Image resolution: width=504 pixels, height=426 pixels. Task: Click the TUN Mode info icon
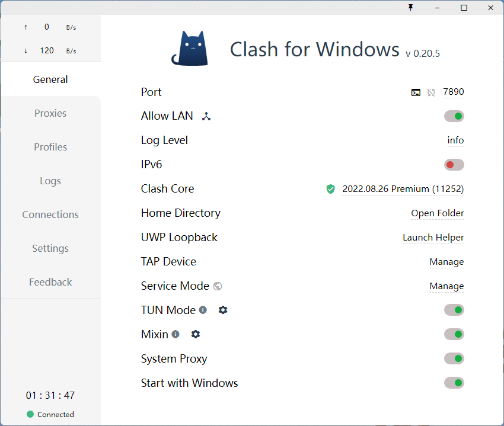[203, 310]
